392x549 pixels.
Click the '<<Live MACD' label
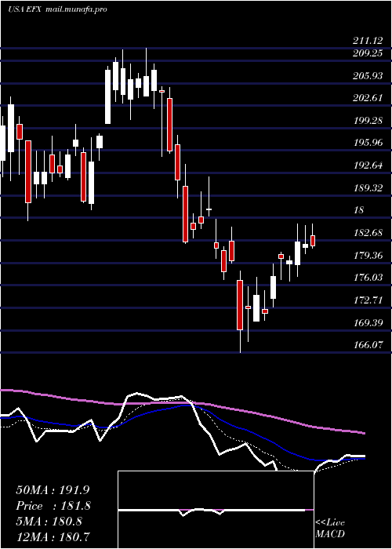pyautogui.click(x=330, y=529)
